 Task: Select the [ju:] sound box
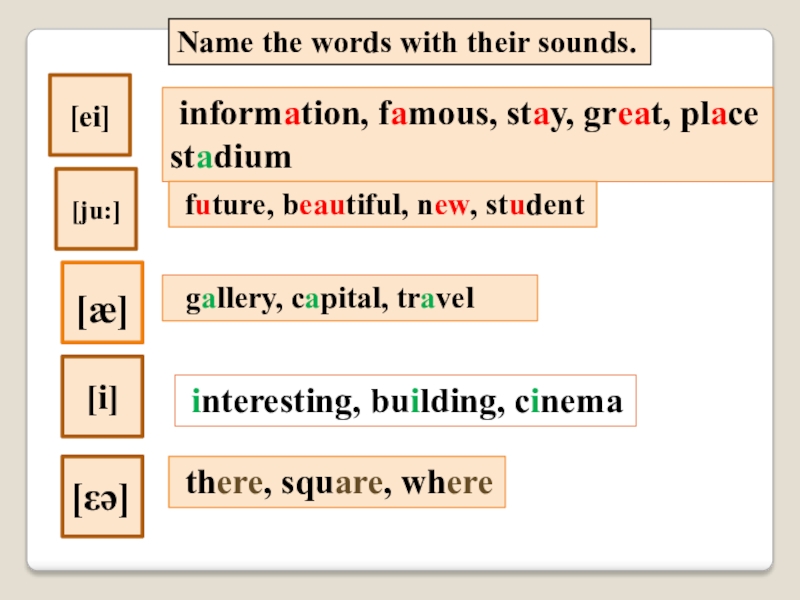[x=96, y=210]
